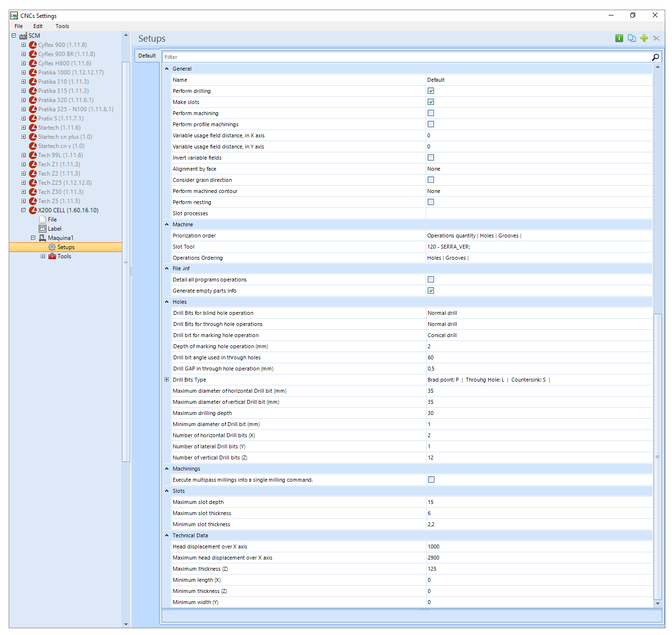Open the File menu

(18, 26)
